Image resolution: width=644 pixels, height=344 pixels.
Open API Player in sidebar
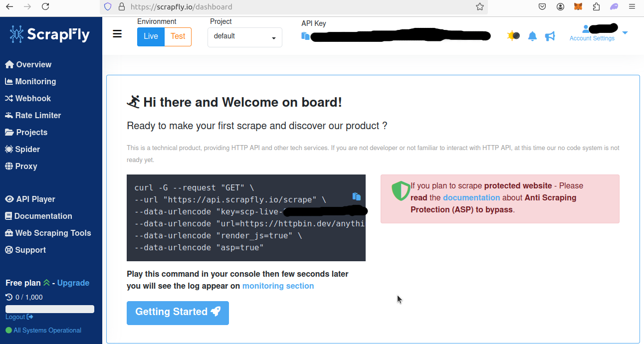(x=30, y=199)
